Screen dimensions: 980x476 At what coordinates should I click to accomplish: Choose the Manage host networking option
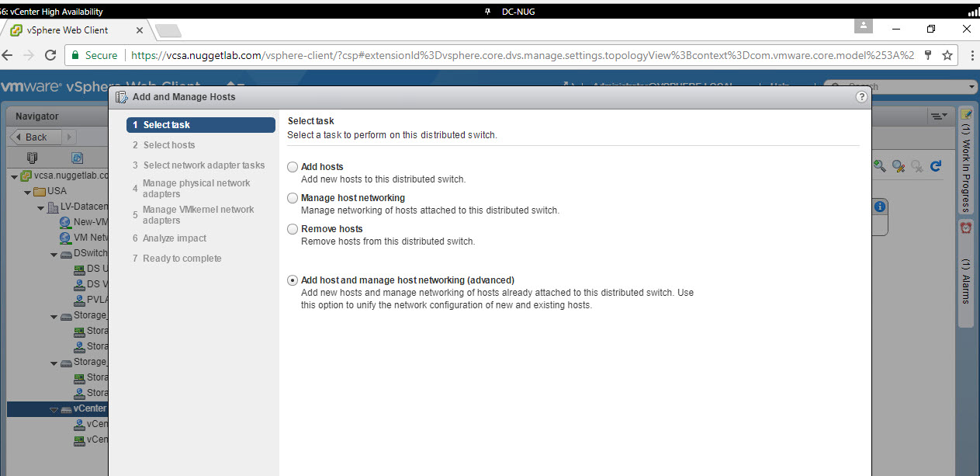293,198
